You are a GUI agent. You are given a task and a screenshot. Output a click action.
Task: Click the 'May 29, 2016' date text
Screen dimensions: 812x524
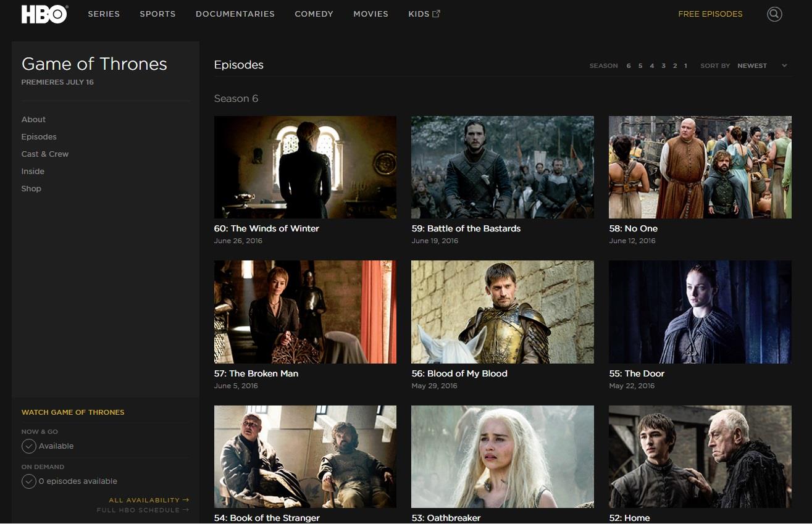coord(435,386)
